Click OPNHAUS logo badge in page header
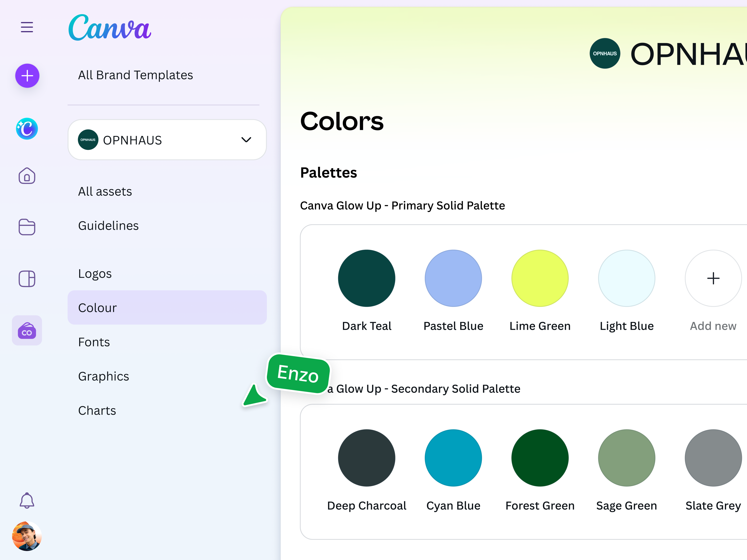 click(605, 53)
